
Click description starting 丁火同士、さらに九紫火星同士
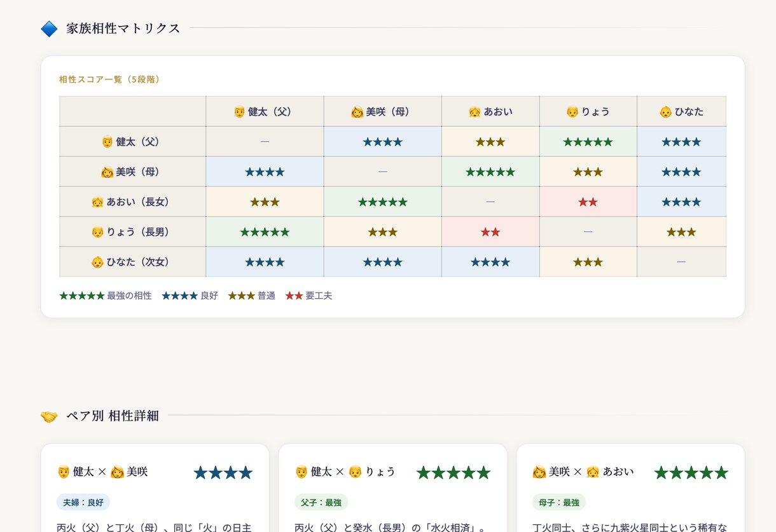pyautogui.click(x=630, y=527)
